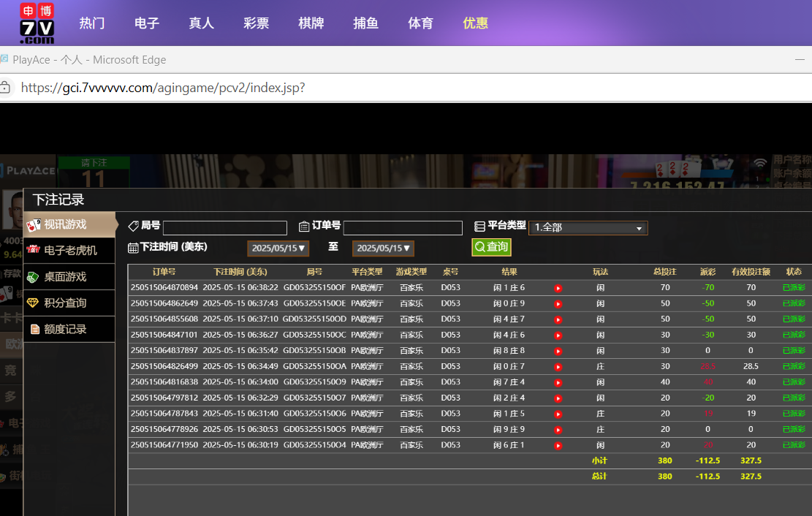
Task: Open the start date picker 2025/05/15
Action: point(278,248)
